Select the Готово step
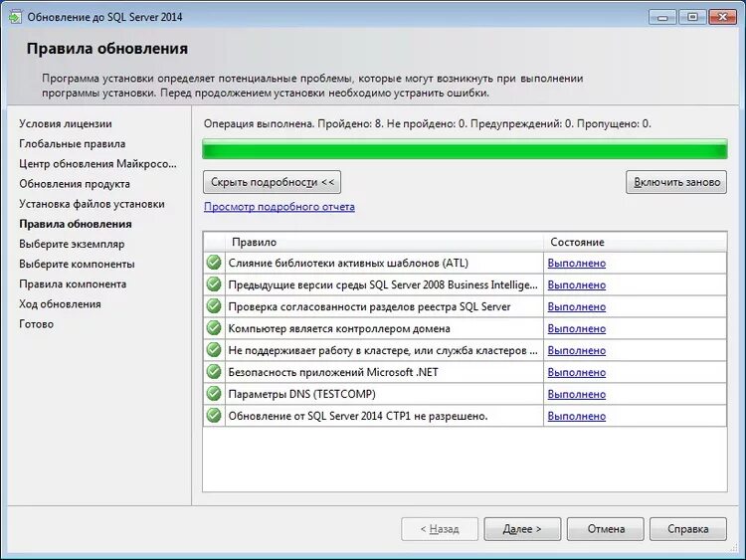Image resolution: width=746 pixels, height=560 pixels. point(36,323)
